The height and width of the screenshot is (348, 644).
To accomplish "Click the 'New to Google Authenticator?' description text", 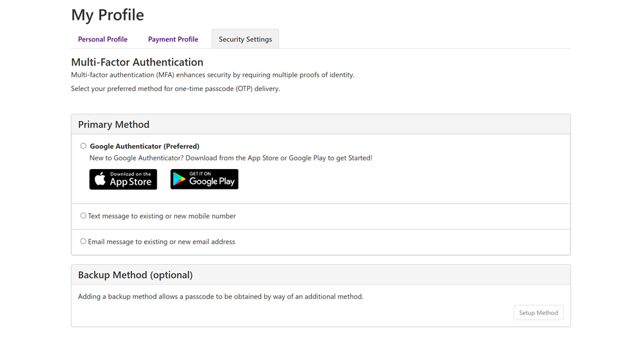I will click(231, 158).
